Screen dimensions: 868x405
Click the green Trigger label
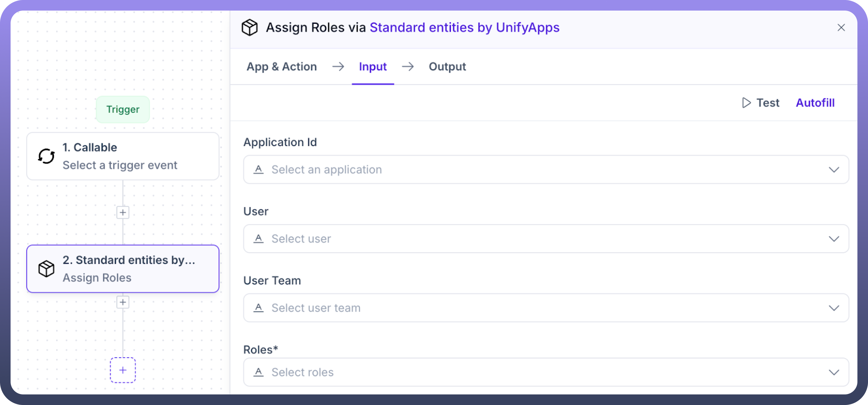pos(123,109)
